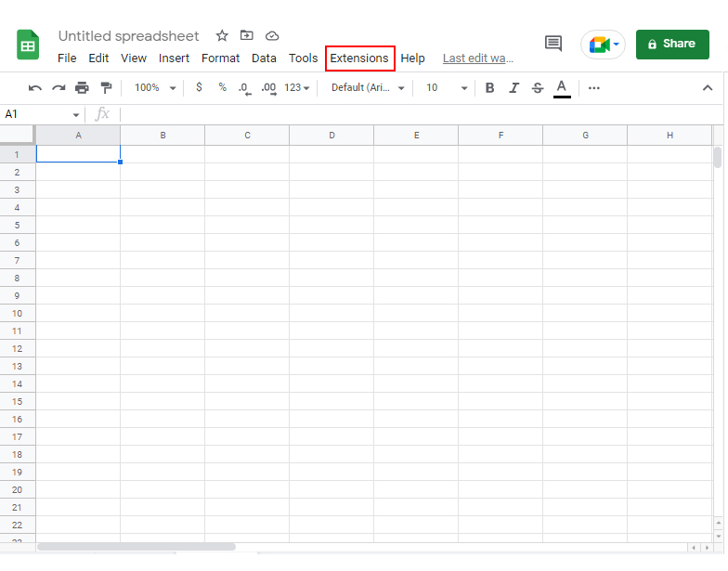Toggle bold formatting
The image size is (728, 571).
489,87
